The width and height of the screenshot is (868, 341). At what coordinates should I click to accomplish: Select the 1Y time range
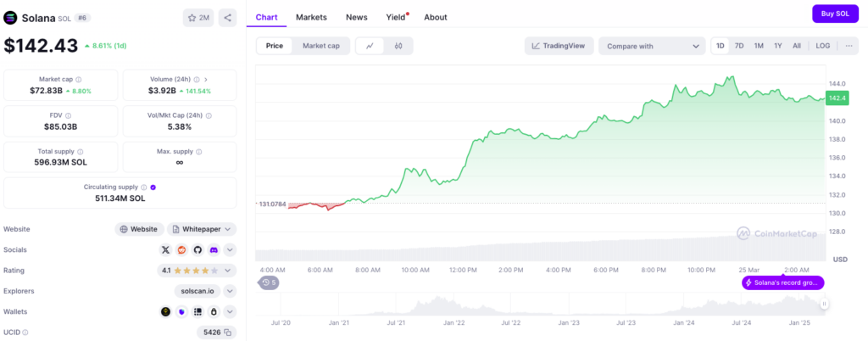click(x=778, y=46)
